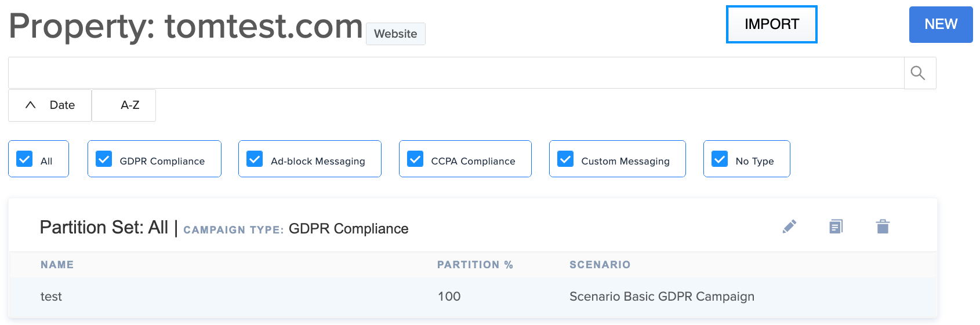Duplicate the partition set using copy icon
Screen dimensions: 980x325
pyautogui.click(x=836, y=227)
